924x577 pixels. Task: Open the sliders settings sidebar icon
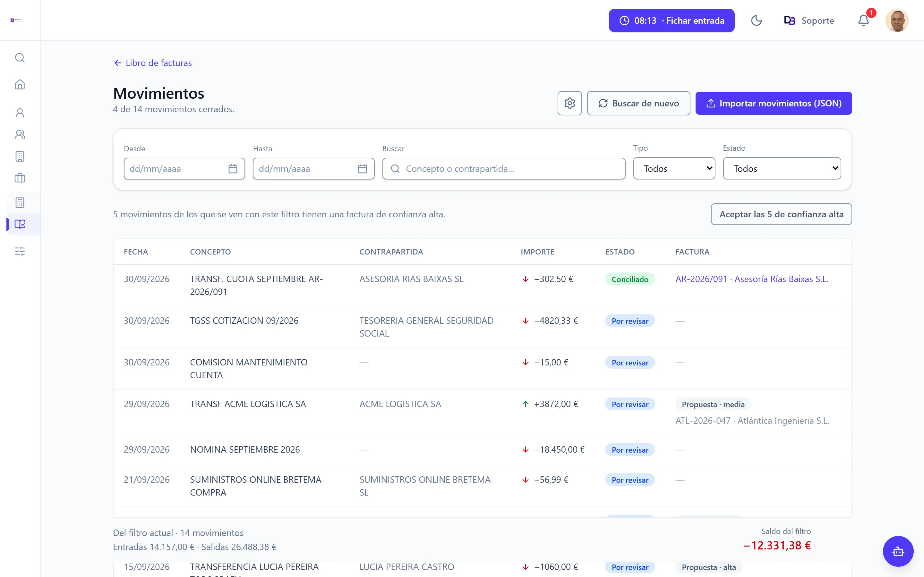[x=20, y=251]
